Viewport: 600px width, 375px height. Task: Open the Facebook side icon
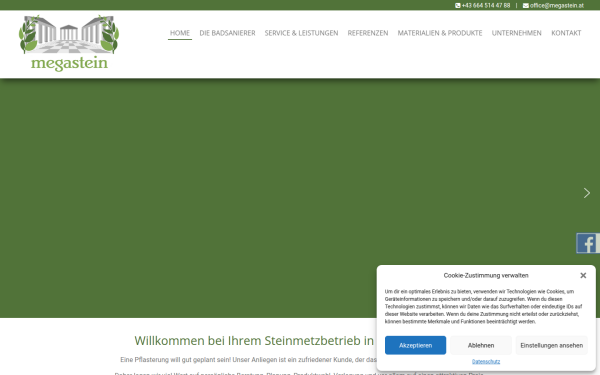(x=588, y=243)
